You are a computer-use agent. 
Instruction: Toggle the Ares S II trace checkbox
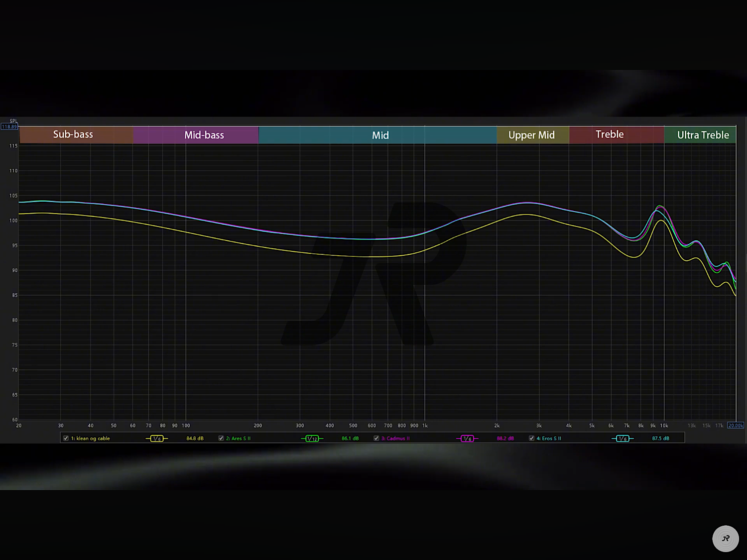point(221,439)
